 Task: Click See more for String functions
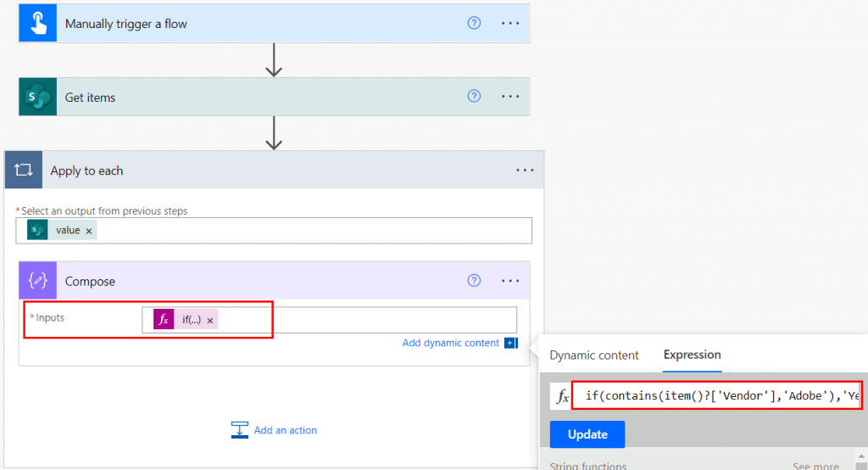click(815, 466)
